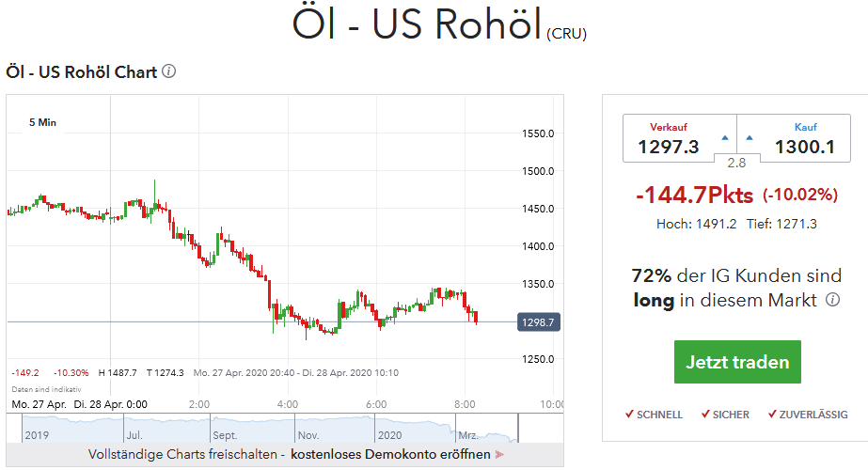Click the red checkmark next to ZUVERLÄSSIG
Image resolution: width=868 pixels, height=470 pixels.
(x=772, y=414)
